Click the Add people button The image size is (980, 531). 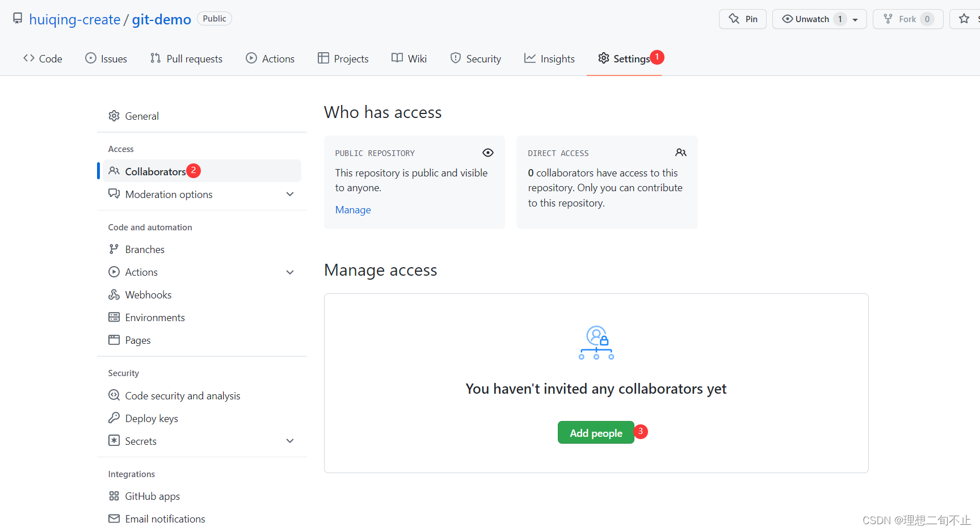pos(596,432)
